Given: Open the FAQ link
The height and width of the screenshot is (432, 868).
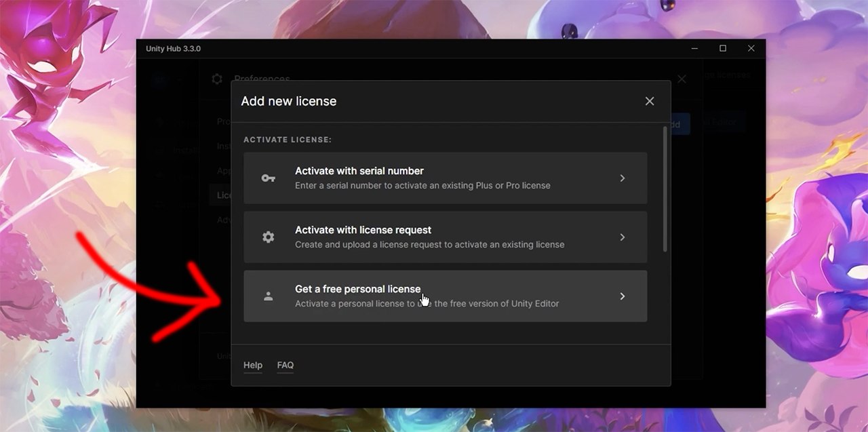Looking at the screenshot, I should [285, 365].
